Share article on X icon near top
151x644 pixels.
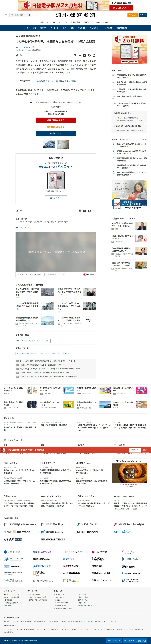[x=85, y=55]
